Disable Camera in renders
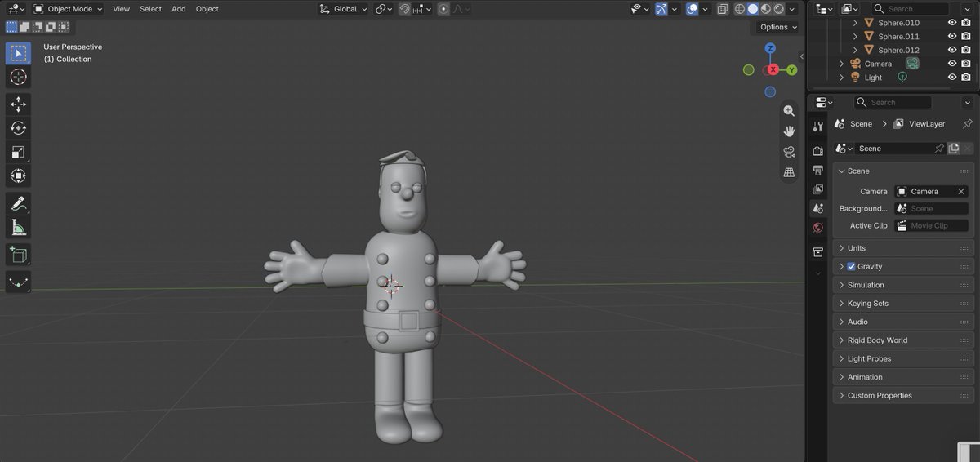Image resolution: width=980 pixels, height=462 pixels. pyautogui.click(x=966, y=64)
